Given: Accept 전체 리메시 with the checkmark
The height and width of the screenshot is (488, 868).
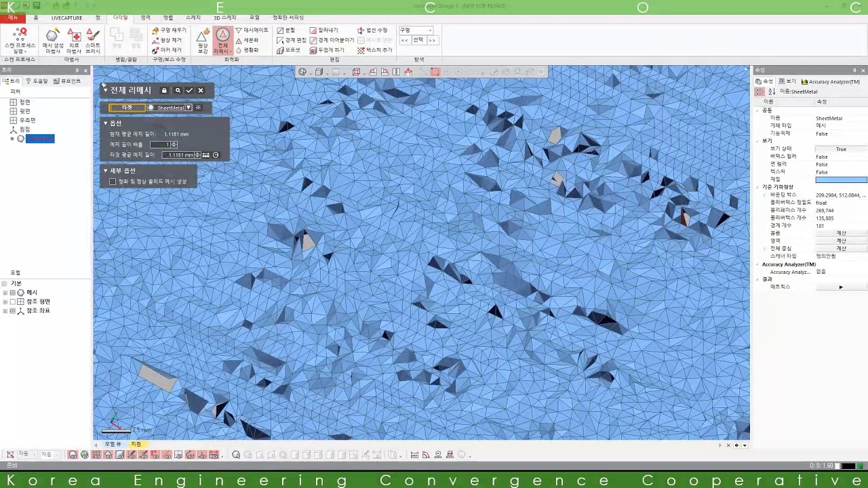Looking at the screenshot, I should pyautogui.click(x=189, y=90).
